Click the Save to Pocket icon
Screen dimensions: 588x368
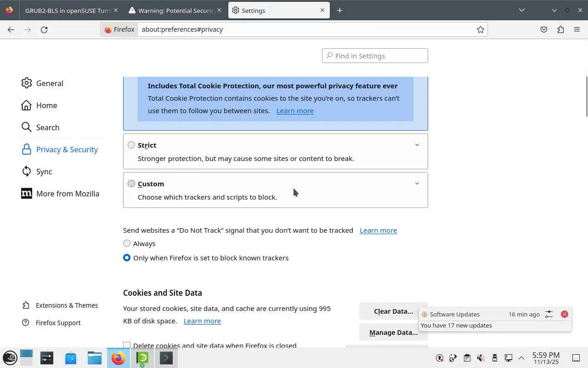(544, 29)
